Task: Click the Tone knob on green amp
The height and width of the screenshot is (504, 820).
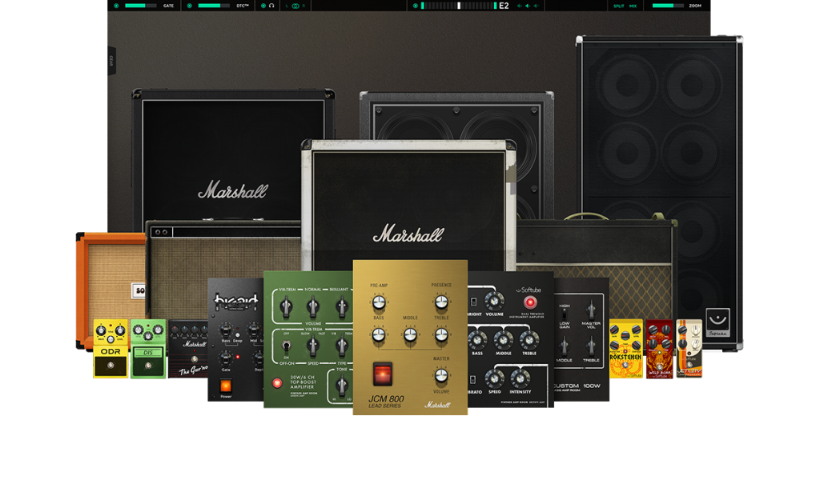Action: [x=341, y=386]
